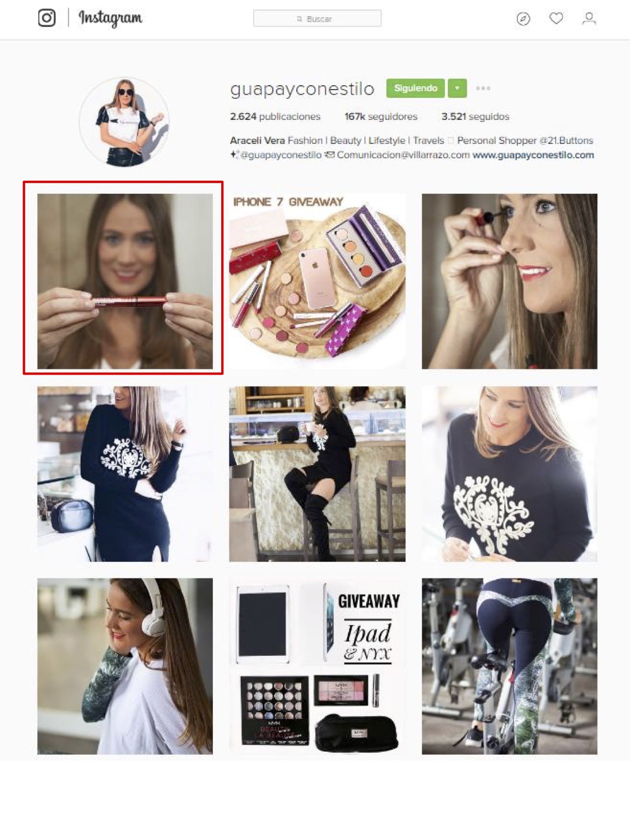Visit the www.guapayconestilo.com link

[533, 155]
